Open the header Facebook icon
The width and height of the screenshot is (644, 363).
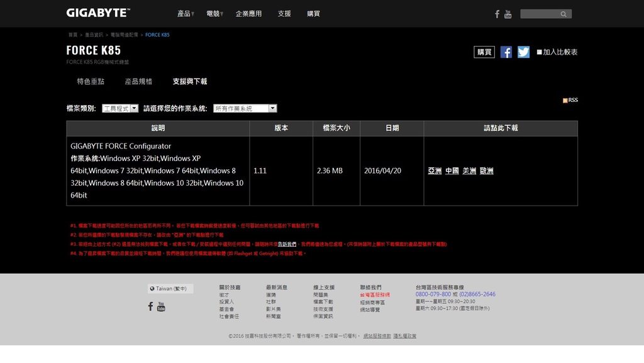pos(497,14)
